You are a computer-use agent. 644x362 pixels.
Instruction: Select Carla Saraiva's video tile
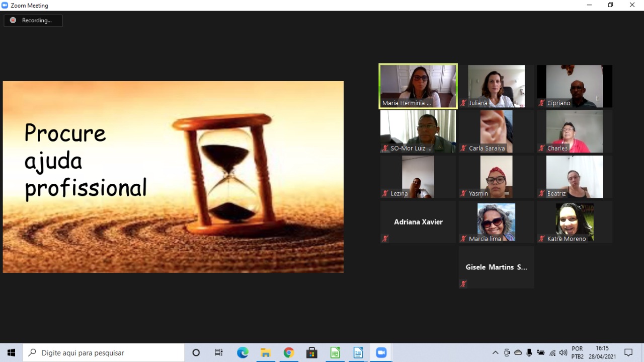click(497, 131)
